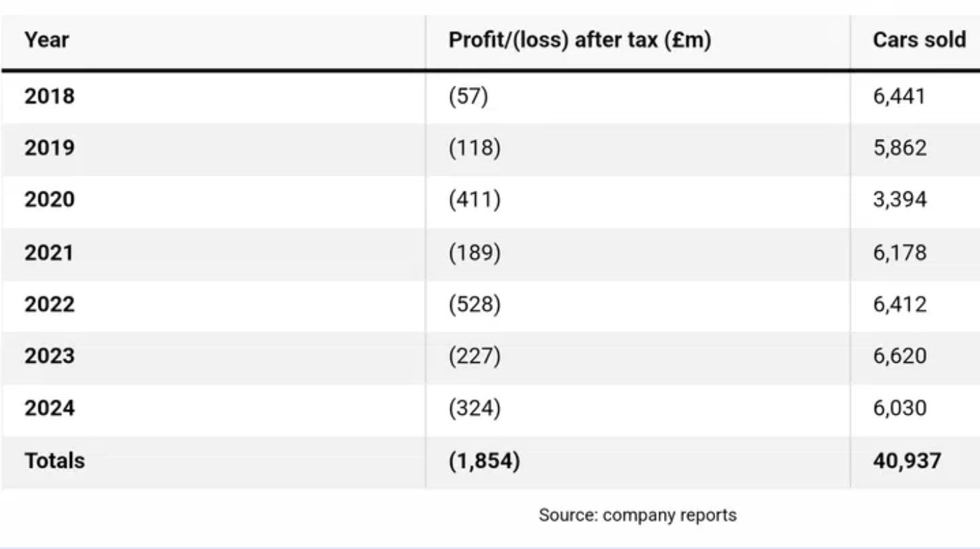Select the (118) loss value

click(x=474, y=147)
